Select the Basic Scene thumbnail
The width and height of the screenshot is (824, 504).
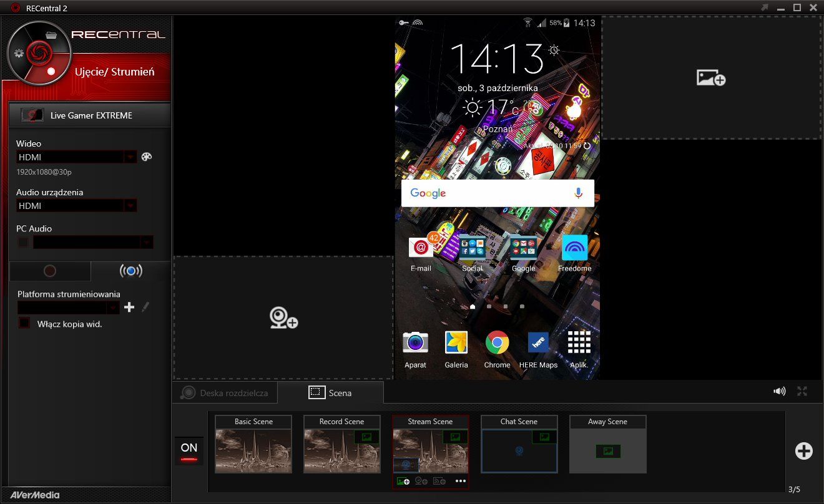pos(253,444)
